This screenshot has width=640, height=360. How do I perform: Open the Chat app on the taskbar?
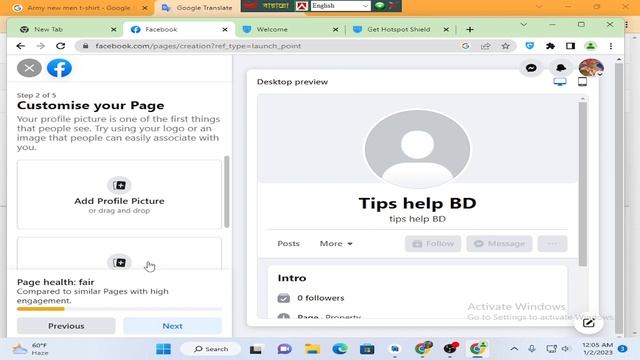coord(284,349)
